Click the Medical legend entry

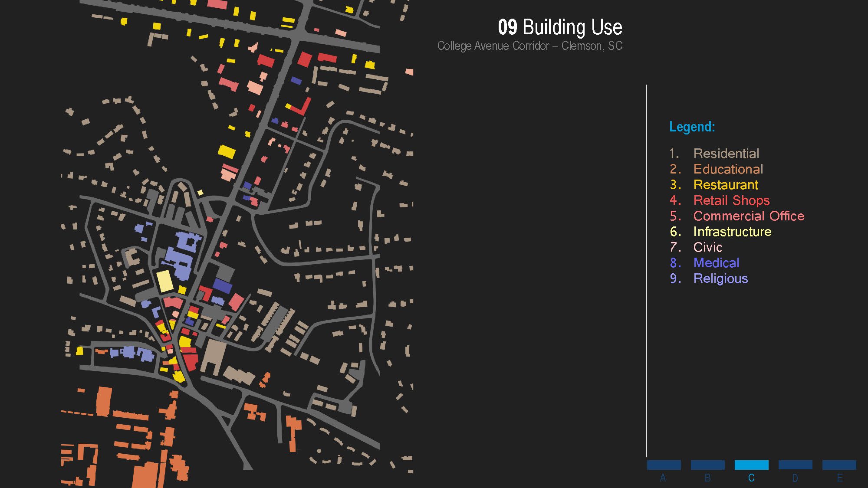coord(704,263)
